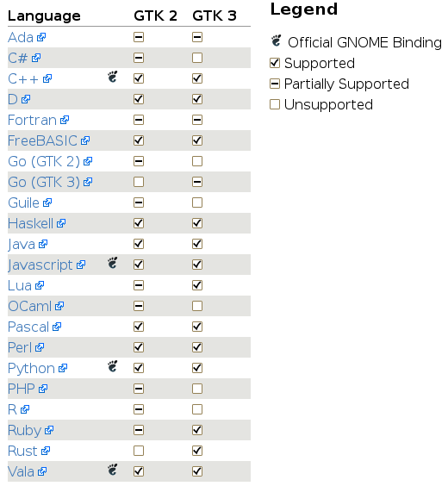Open the Go (GTK 3) link
Viewport: 448px width, 486px height.
pos(44,183)
